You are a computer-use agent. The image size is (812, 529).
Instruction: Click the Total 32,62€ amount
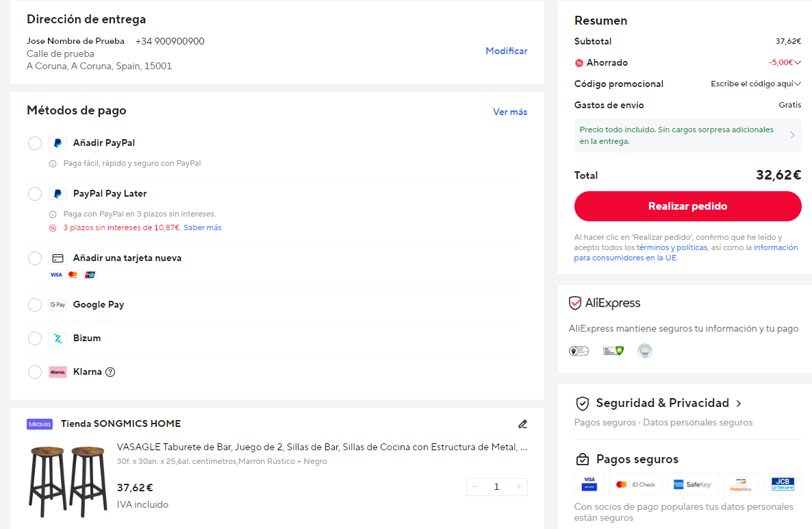778,175
